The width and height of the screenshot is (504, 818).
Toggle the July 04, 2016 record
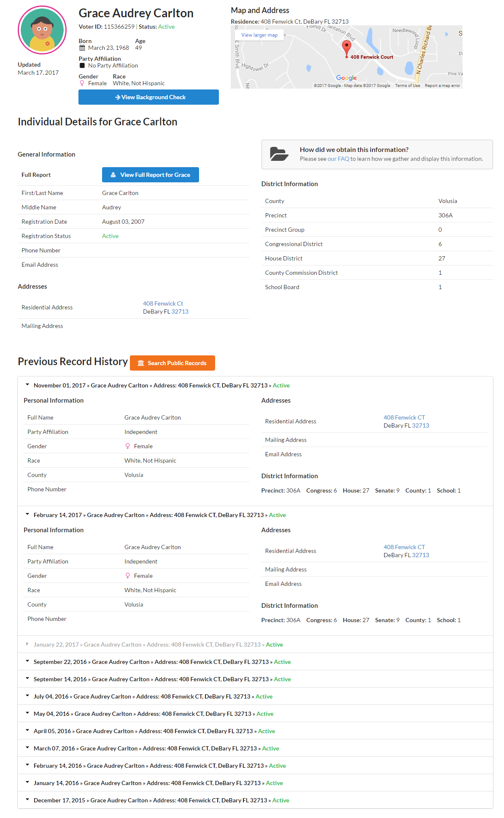click(x=255, y=696)
